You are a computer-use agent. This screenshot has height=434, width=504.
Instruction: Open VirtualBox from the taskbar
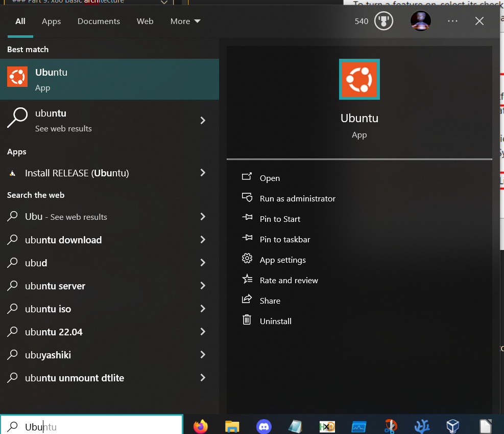coord(452,426)
